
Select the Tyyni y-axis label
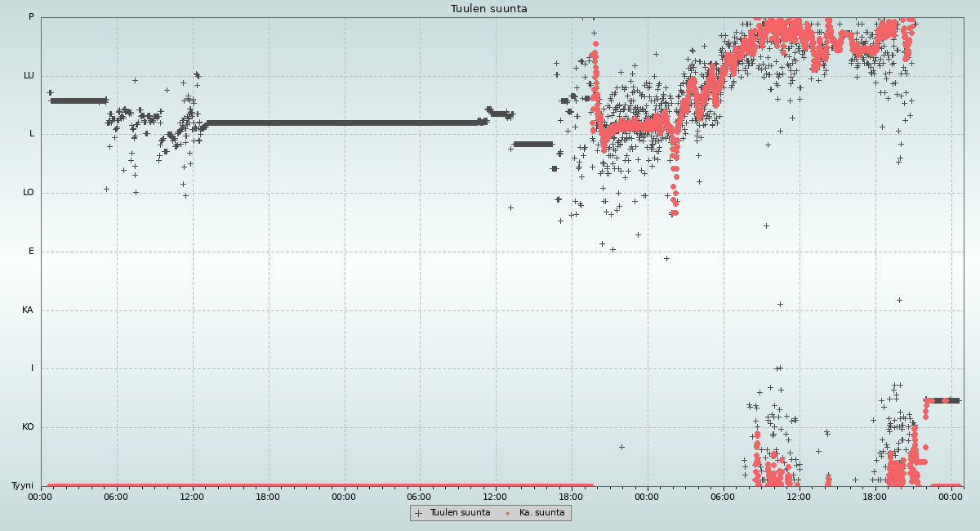[22, 486]
